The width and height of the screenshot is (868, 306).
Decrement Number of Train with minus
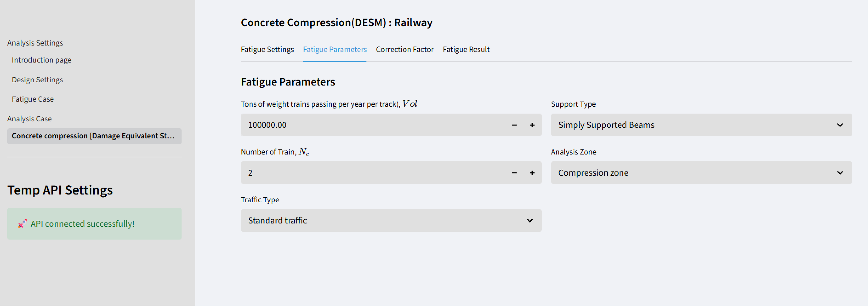coord(514,173)
